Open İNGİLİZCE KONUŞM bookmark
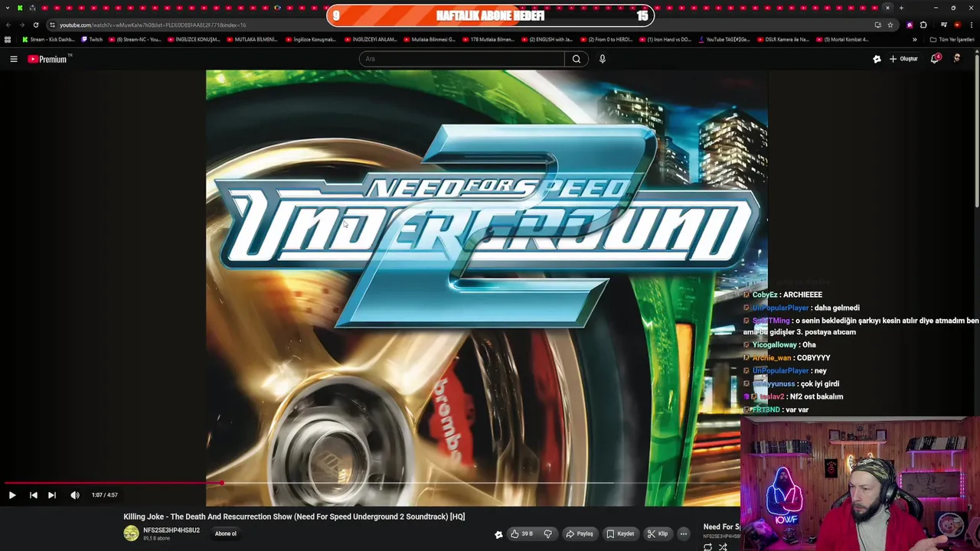 pyautogui.click(x=194, y=39)
